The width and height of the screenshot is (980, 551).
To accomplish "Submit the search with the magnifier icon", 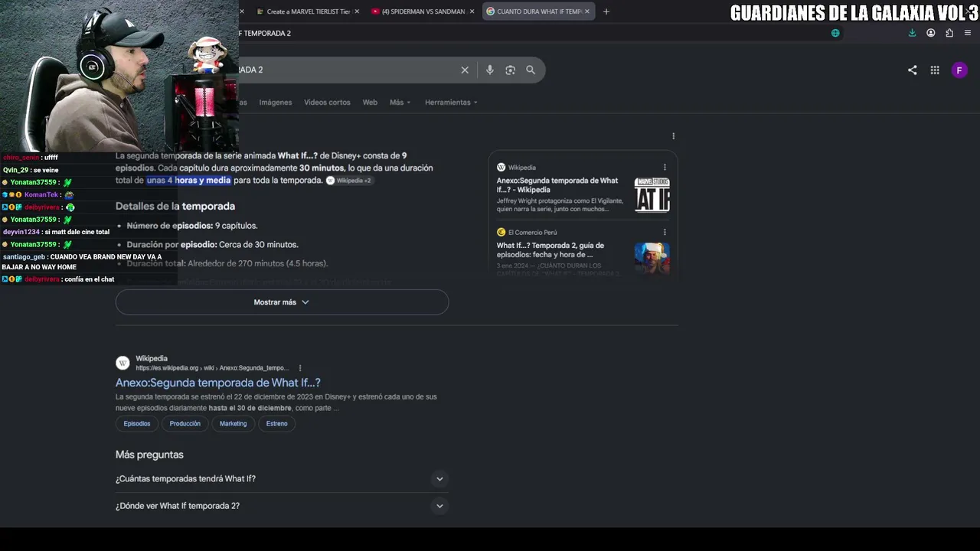I will (x=531, y=70).
